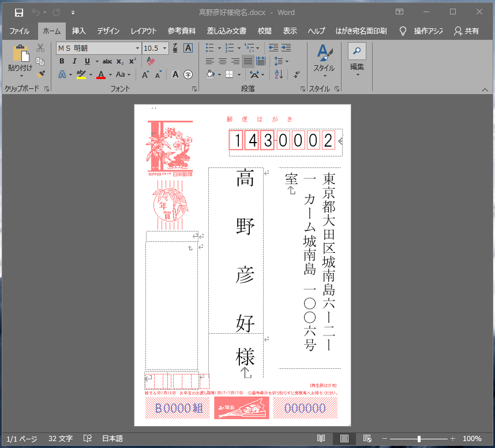Click the phonetic guide (ルビ) icon
This screenshot has height=448, width=495.
coord(175,47)
